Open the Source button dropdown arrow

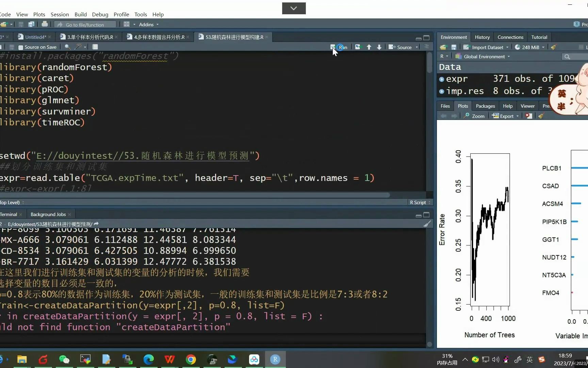point(417,47)
